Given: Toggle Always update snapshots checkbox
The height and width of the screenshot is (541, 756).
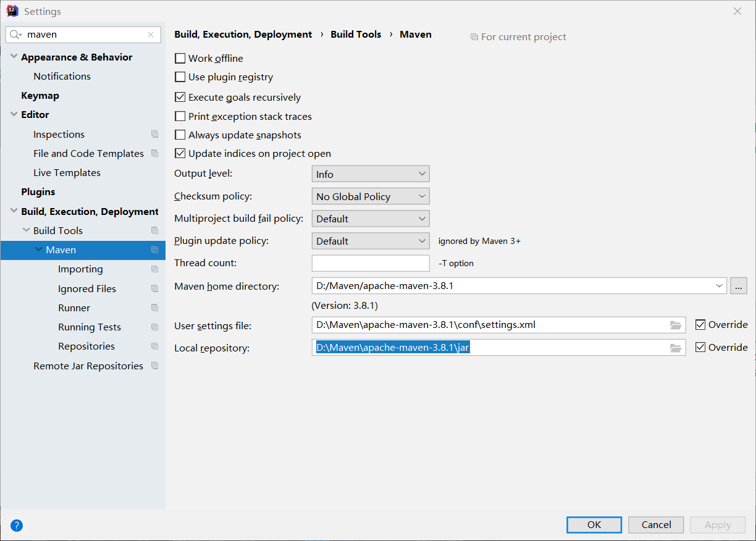Looking at the screenshot, I should [x=180, y=135].
